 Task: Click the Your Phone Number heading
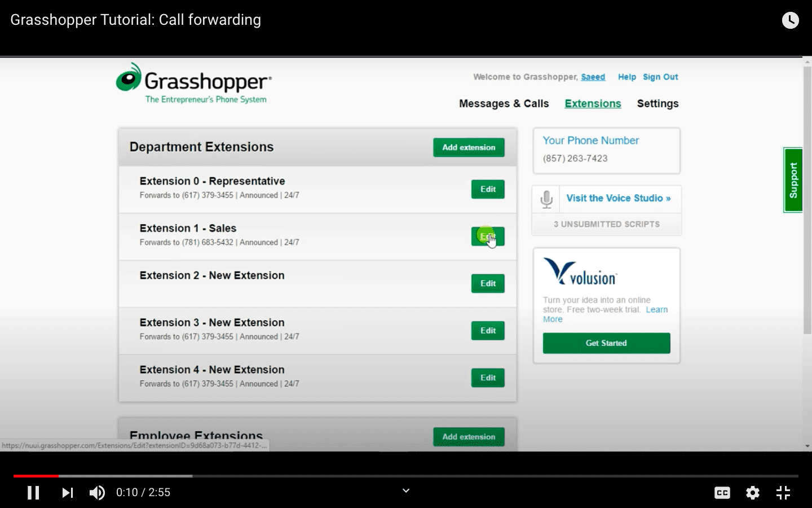pyautogui.click(x=590, y=141)
